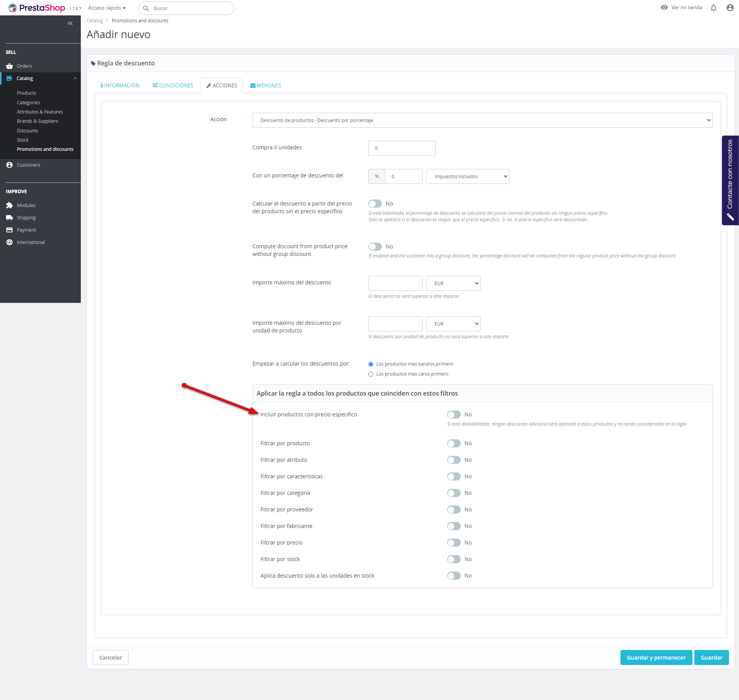Toggle 'Filtrar por categoría' switch on
This screenshot has height=700, width=739.
coord(454,493)
